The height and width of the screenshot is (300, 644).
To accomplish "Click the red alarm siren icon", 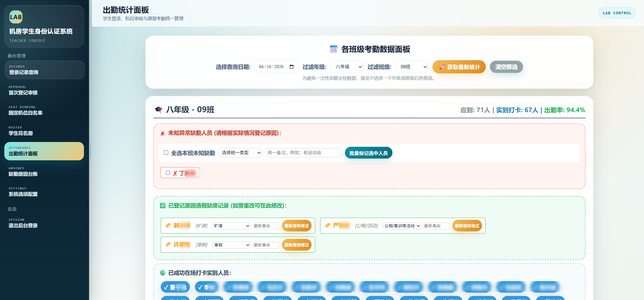I will click(163, 133).
